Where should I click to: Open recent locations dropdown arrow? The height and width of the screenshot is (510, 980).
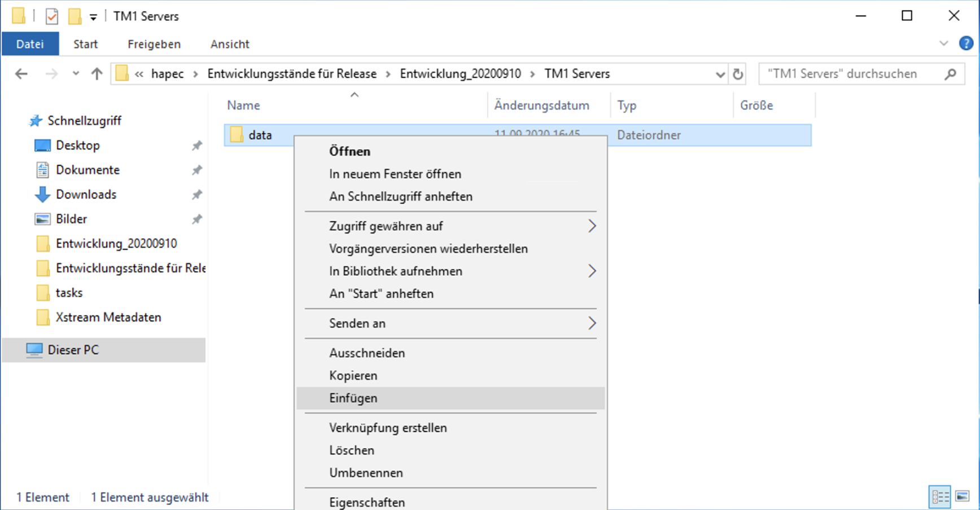tap(76, 74)
